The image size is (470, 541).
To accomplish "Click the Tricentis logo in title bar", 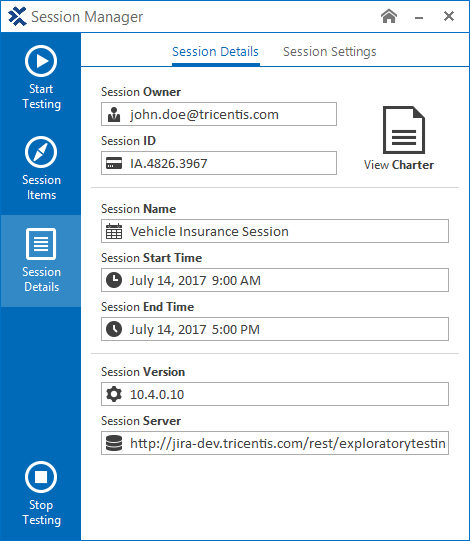I will pyautogui.click(x=17, y=16).
